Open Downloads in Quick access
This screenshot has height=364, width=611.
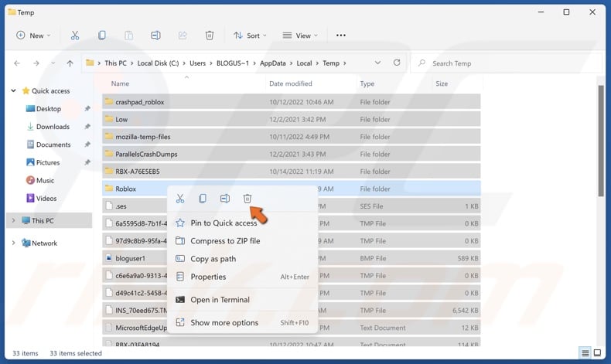(53, 127)
